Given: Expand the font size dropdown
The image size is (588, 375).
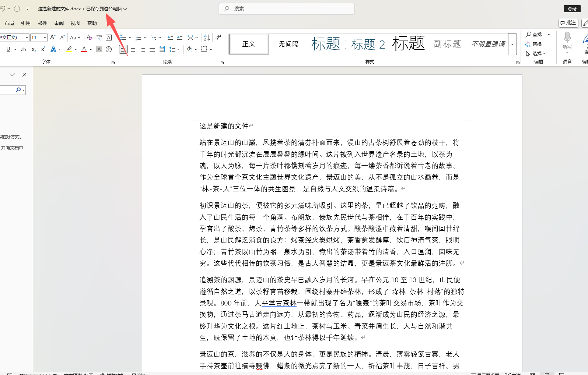Looking at the screenshot, I should point(45,38).
